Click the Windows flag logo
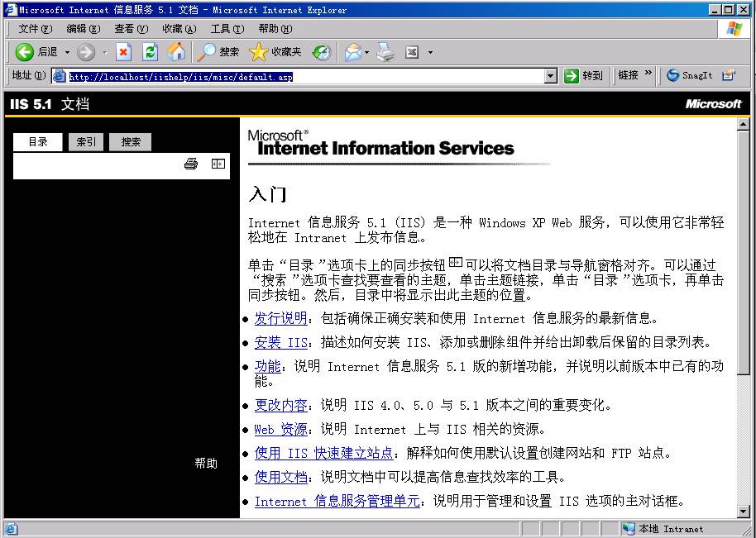 point(734,29)
